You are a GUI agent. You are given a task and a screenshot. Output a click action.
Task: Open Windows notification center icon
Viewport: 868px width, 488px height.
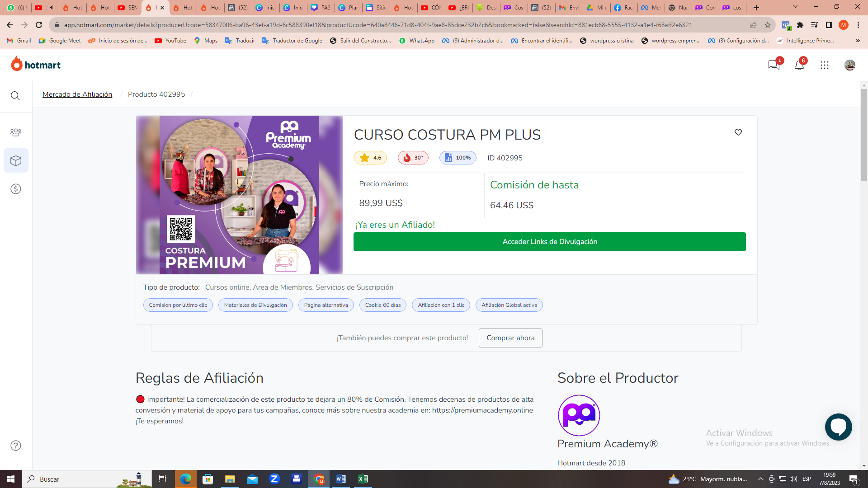click(854, 479)
